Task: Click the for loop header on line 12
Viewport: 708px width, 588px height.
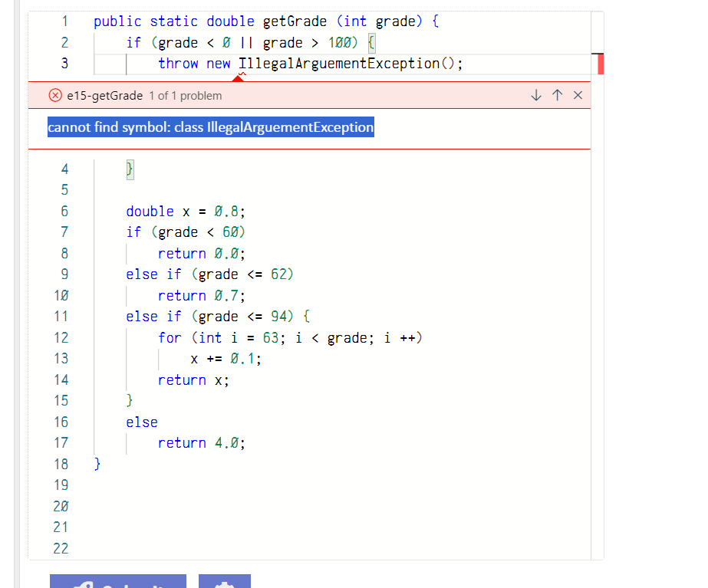Action: pos(291,337)
